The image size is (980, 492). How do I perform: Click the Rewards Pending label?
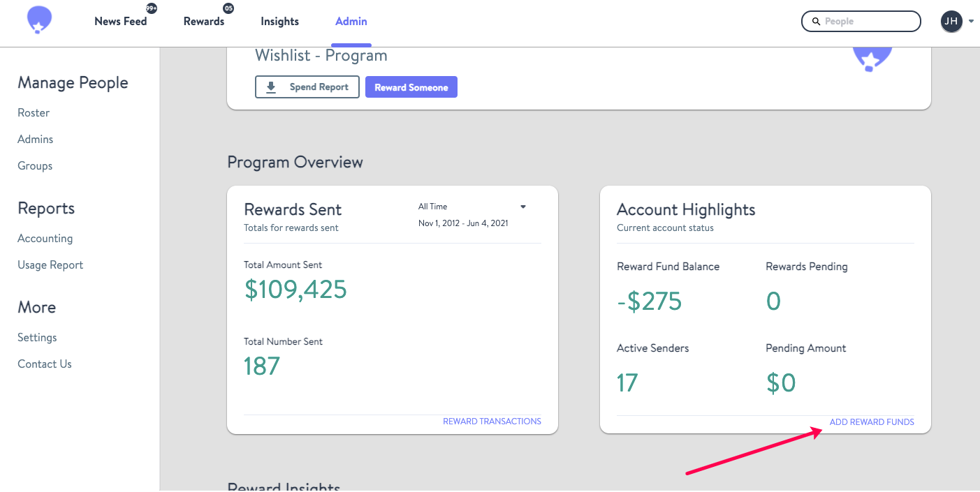click(x=807, y=267)
